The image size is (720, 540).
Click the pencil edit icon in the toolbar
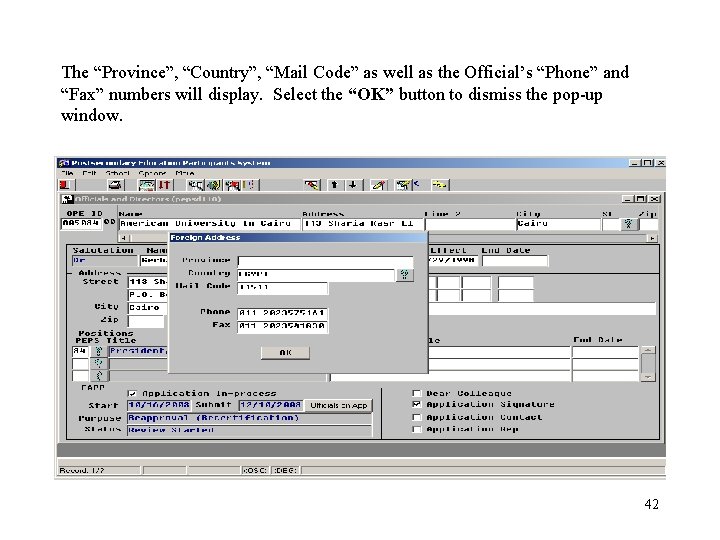(x=379, y=185)
